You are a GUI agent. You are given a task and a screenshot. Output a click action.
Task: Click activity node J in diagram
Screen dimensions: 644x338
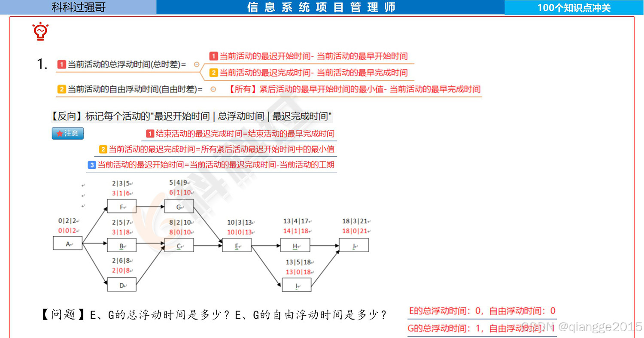pyautogui.click(x=354, y=245)
